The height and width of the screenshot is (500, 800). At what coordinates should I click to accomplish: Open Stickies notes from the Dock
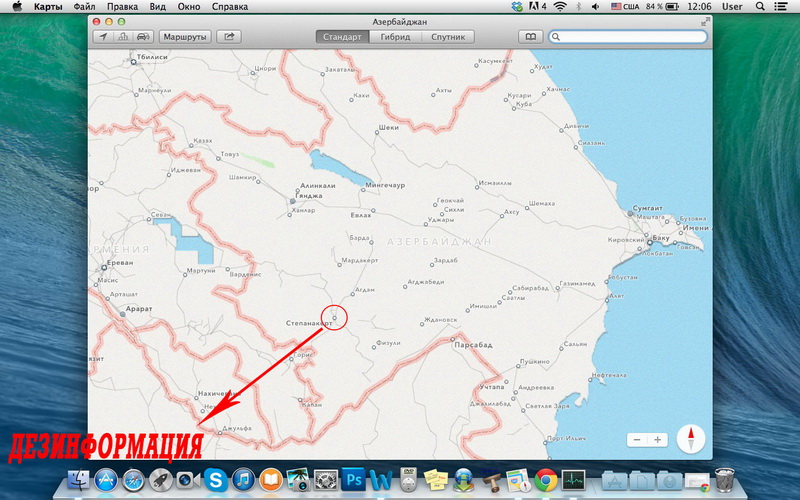436,480
